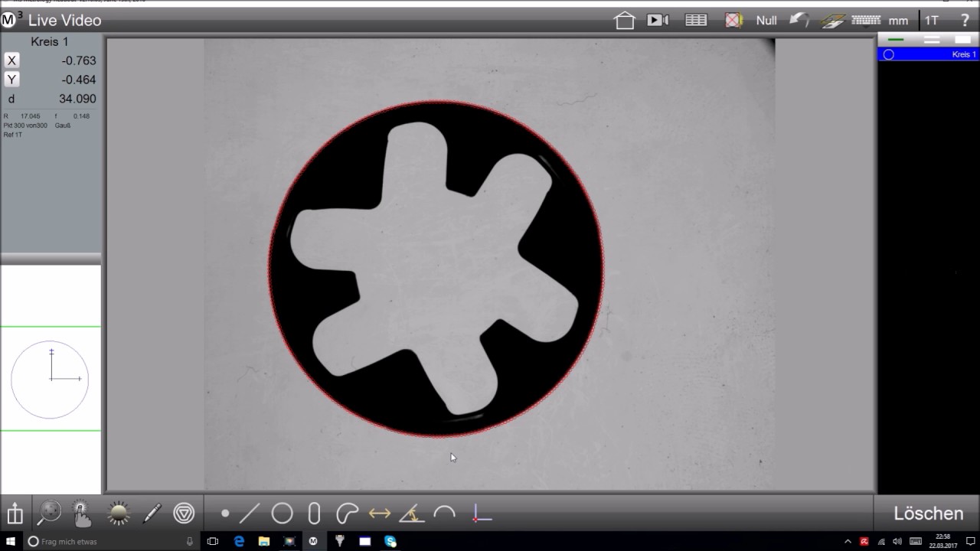Screen dimensions: 980x551
Task: Click the volume icon in the system tray
Action: [x=897, y=541]
